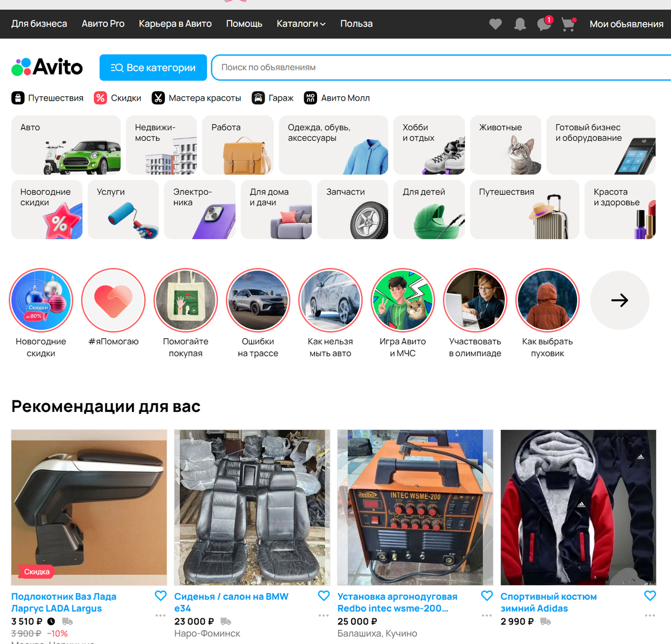The height and width of the screenshot is (644, 671).
Task: Open Запчасти category tile
Action: [353, 210]
